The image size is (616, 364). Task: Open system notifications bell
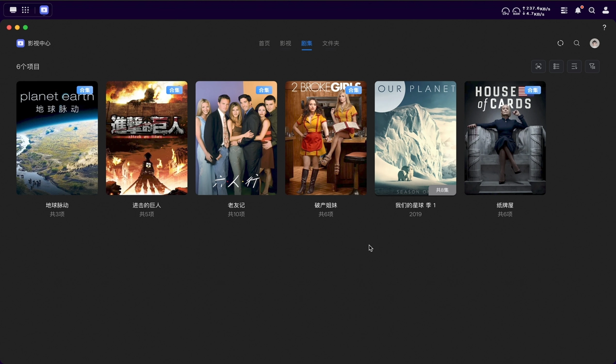point(578,10)
